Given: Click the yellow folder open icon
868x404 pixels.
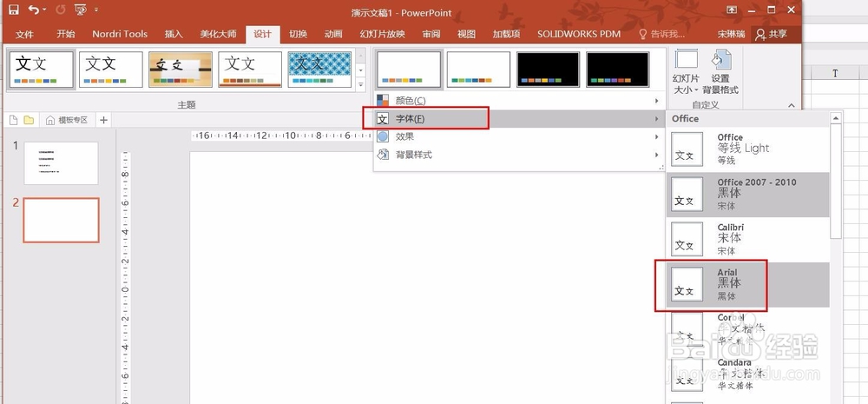Looking at the screenshot, I should click(x=29, y=120).
